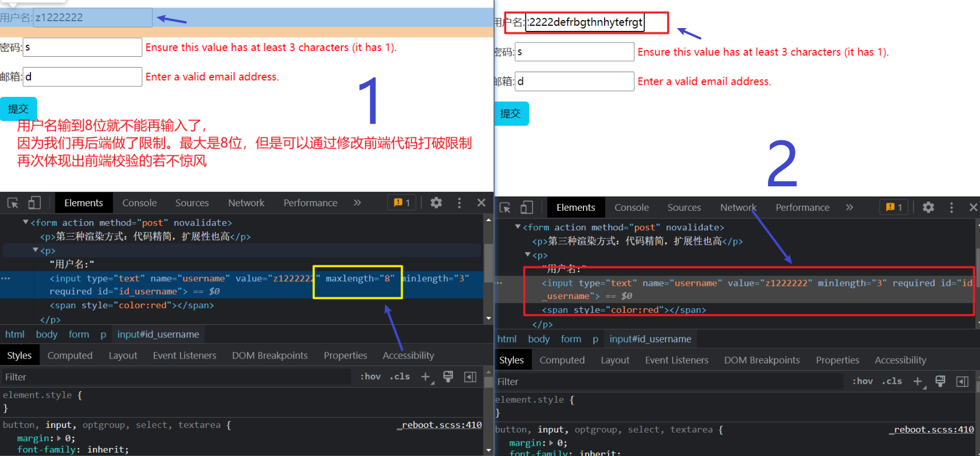Collapse the form element in the left DOM tree
The width and height of the screenshot is (980, 456).
[x=25, y=222]
